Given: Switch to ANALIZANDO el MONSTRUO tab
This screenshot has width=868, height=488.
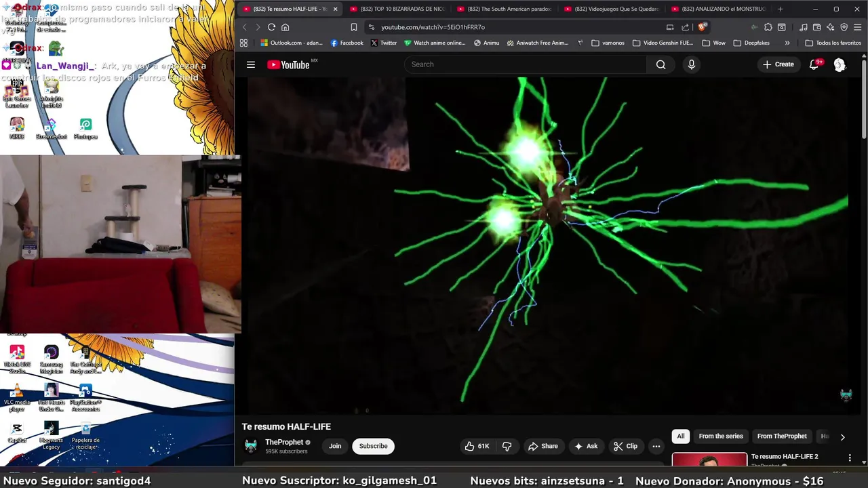Looking at the screenshot, I should coord(718,9).
